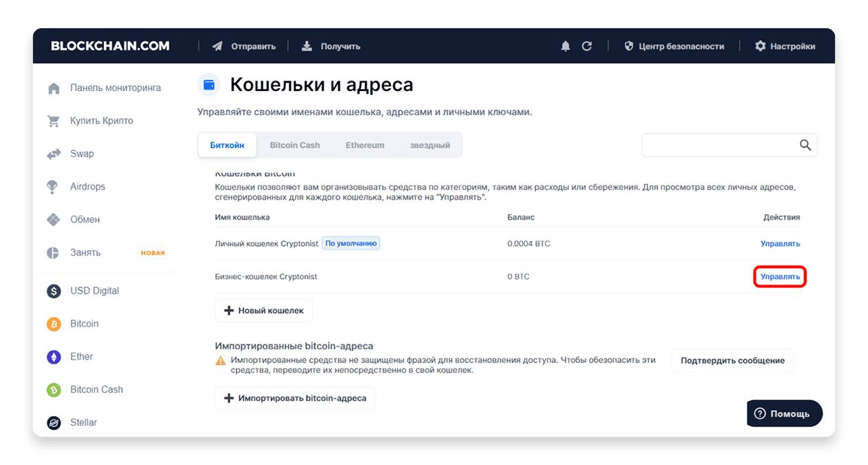Open Занять in the sidebar
Image resolution: width=868 pixels, height=465 pixels.
click(x=85, y=253)
